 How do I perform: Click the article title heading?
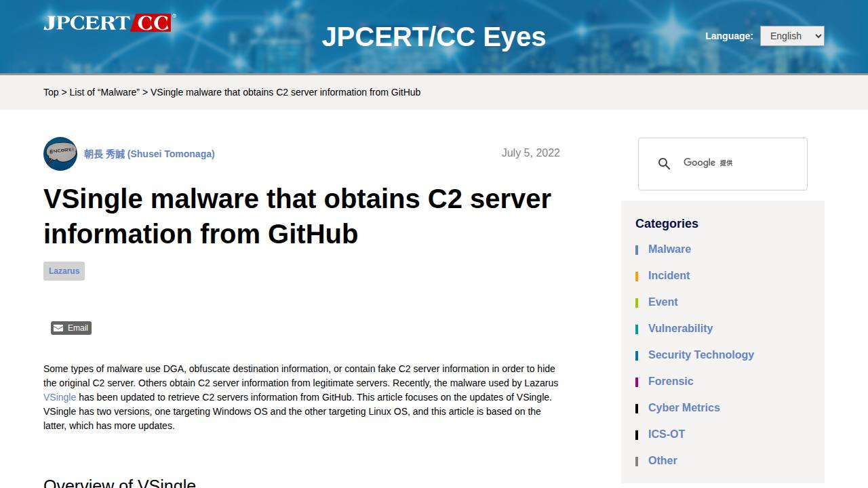pyautogui.click(x=297, y=216)
